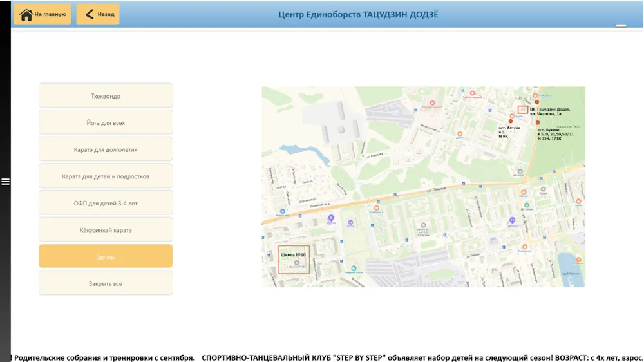The width and height of the screenshot is (644, 362).
Task: Open the Тхеквондо section
Action: [106, 96]
